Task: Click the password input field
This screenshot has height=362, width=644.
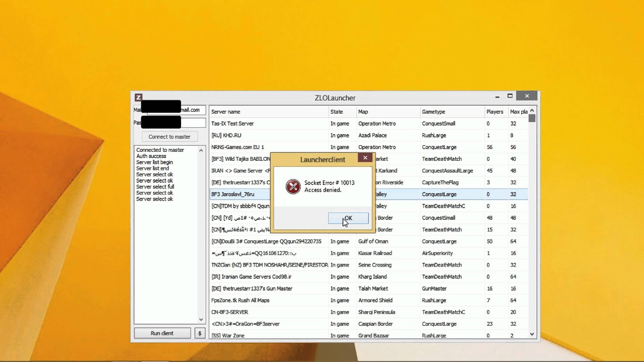Action: coord(176,123)
